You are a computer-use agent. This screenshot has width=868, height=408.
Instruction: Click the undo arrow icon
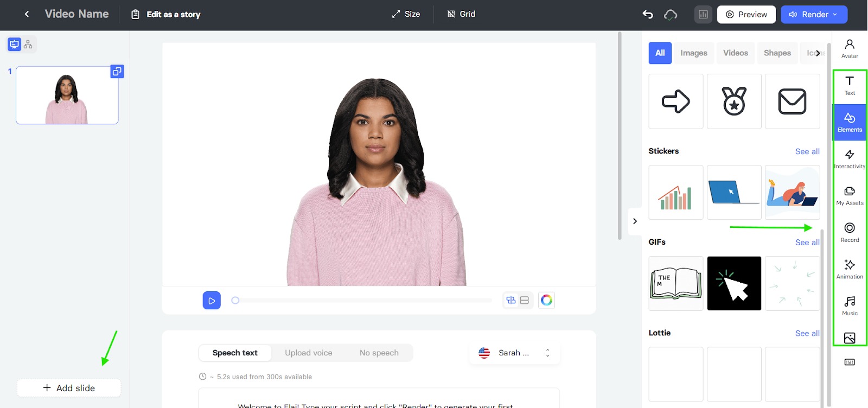(648, 15)
